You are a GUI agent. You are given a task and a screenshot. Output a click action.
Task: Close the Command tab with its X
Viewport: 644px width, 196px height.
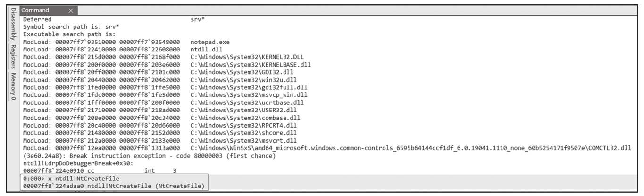71,10
